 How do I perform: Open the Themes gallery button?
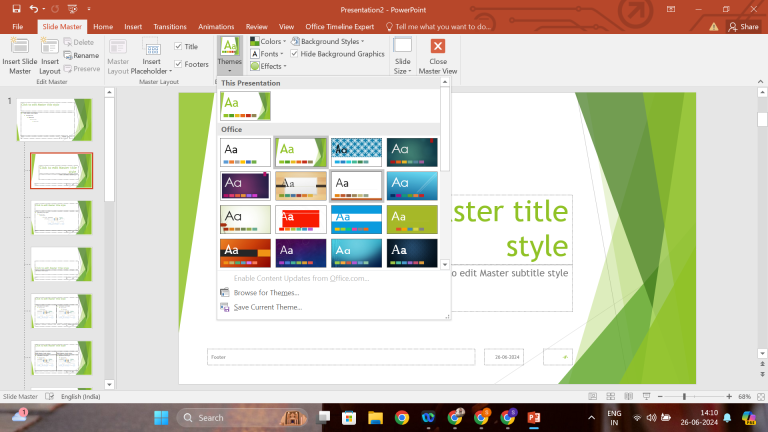pos(229,55)
